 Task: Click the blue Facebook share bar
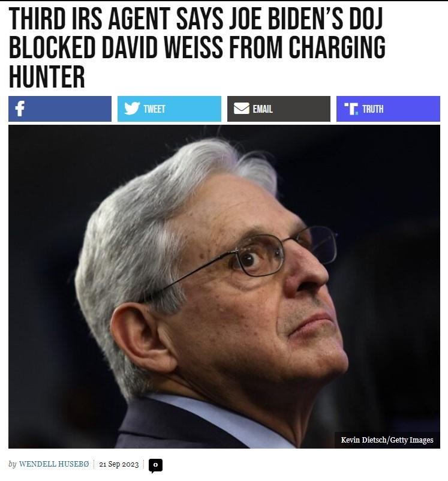pos(60,109)
